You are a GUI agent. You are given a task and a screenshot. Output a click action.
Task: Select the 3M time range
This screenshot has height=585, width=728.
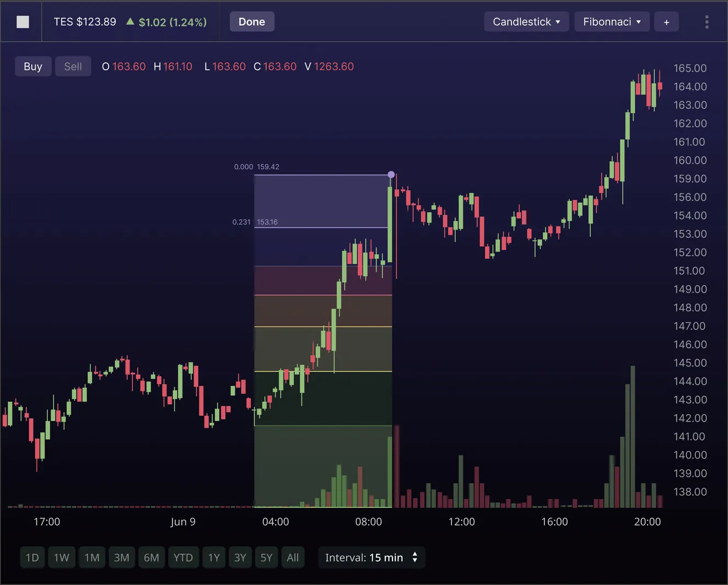pyautogui.click(x=122, y=558)
